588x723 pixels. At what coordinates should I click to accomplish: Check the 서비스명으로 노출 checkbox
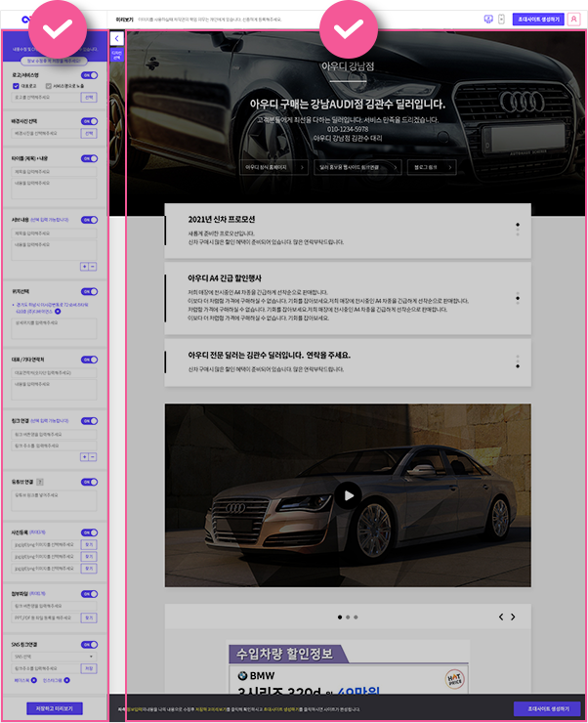point(49,86)
